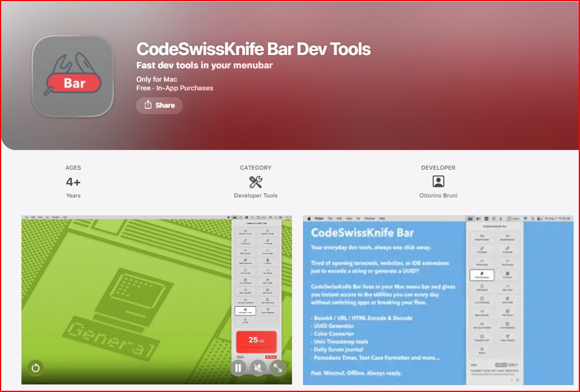Open the Text Case Formatter tool
The height and width of the screenshot is (392, 580).
click(x=245, y=300)
